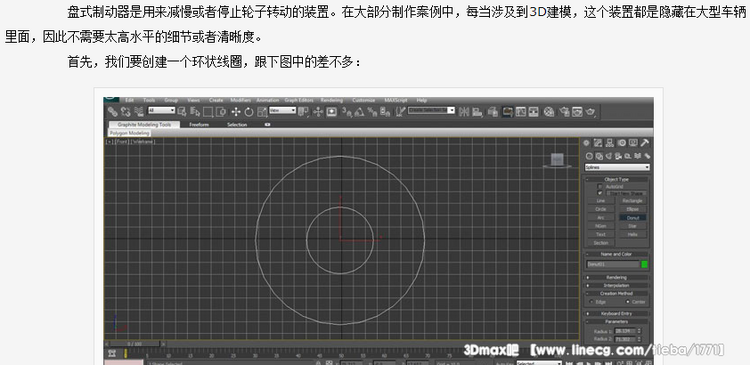This screenshot has width=750, height=365.
Task: Select the Cameras category icon
Action: click(x=618, y=156)
